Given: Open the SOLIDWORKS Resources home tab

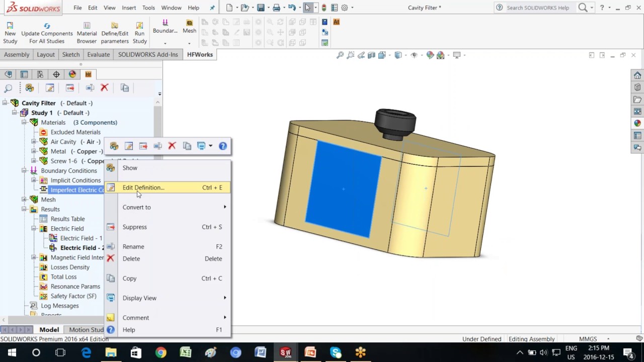Looking at the screenshot, I should (x=637, y=75).
